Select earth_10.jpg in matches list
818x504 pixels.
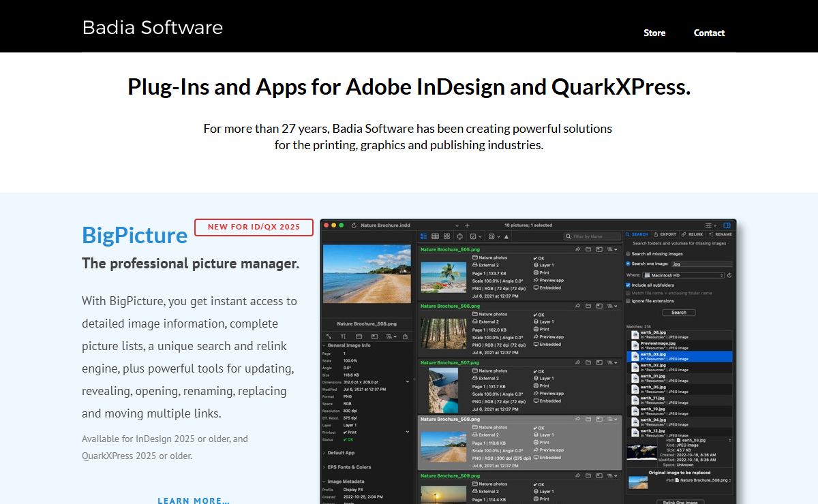[x=680, y=411]
